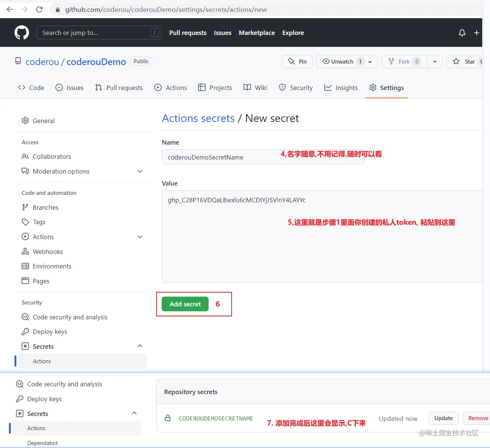
Task: Open notifications bell icon
Action: [462, 33]
